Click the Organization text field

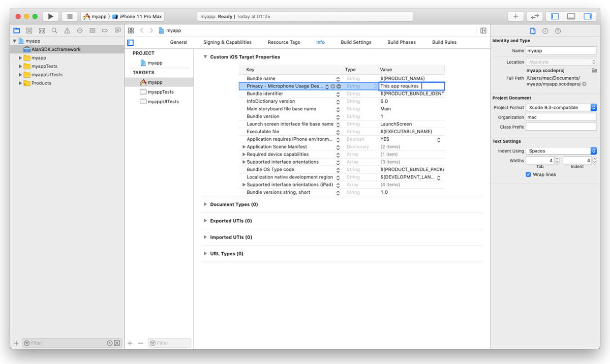click(561, 117)
